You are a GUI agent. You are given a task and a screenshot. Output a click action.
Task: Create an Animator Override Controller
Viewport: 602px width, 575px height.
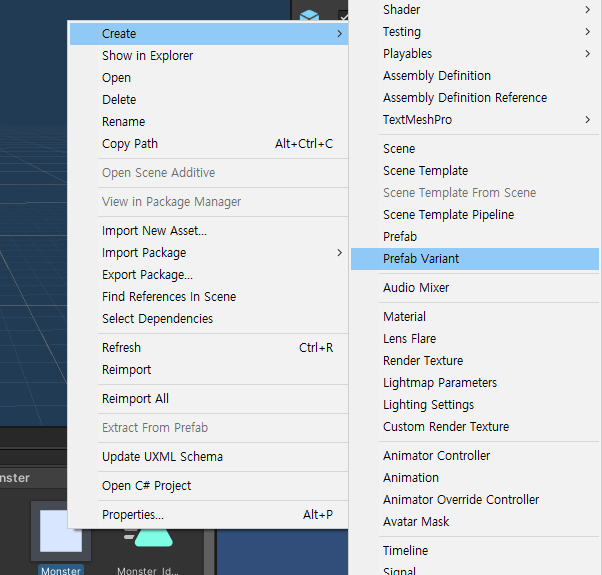475,500
